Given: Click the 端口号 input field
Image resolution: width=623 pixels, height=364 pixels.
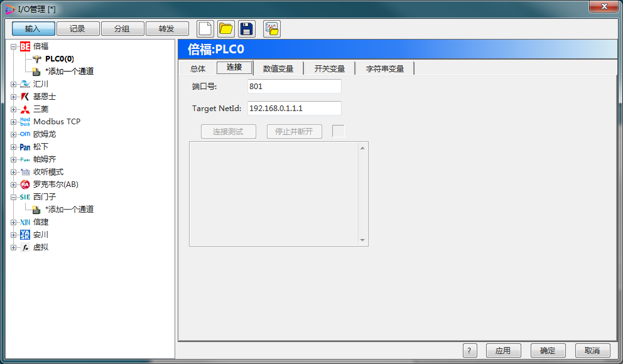Looking at the screenshot, I should tap(295, 86).
